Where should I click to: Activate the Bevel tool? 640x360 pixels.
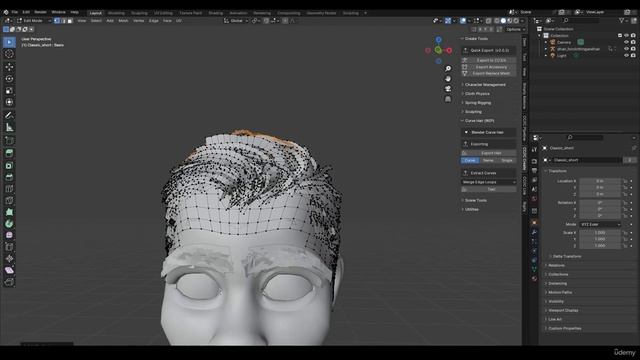tap(9, 177)
